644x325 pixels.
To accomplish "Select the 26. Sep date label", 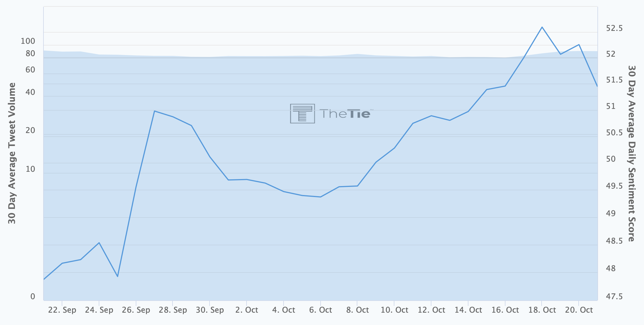I will [136, 310].
